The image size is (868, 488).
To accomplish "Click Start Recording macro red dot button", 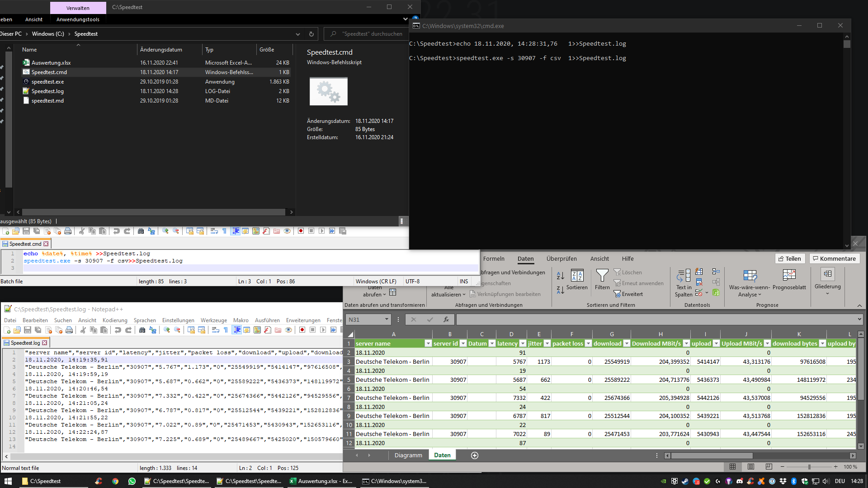I will 302,330.
